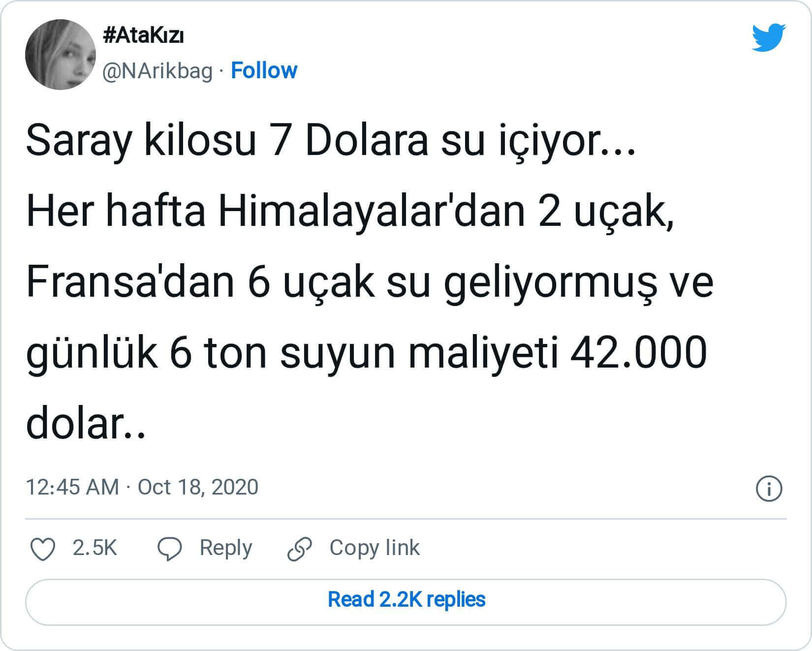
Task: Follow the @NArikbag account
Action: pos(264,71)
